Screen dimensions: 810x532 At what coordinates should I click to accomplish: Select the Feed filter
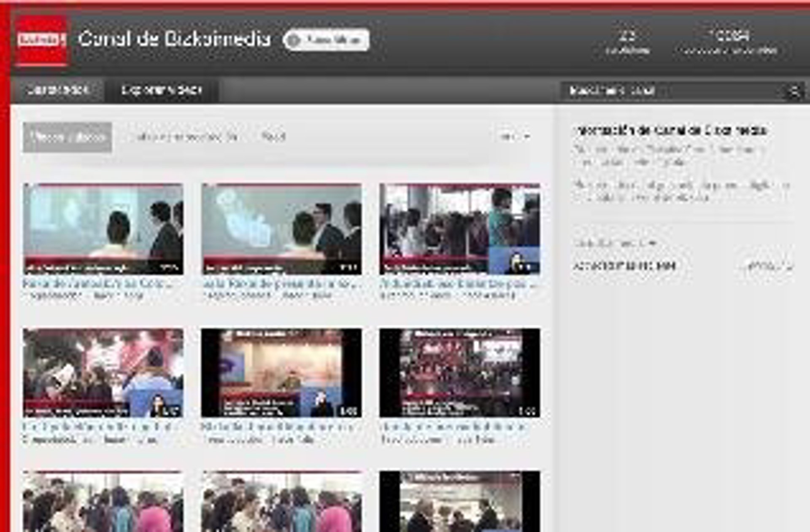click(273, 137)
